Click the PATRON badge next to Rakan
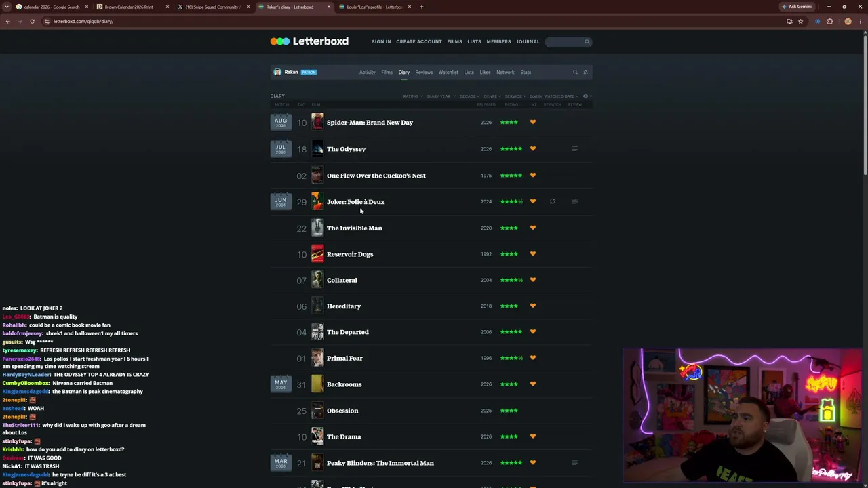The width and height of the screenshot is (868, 488). (x=309, y=72)
